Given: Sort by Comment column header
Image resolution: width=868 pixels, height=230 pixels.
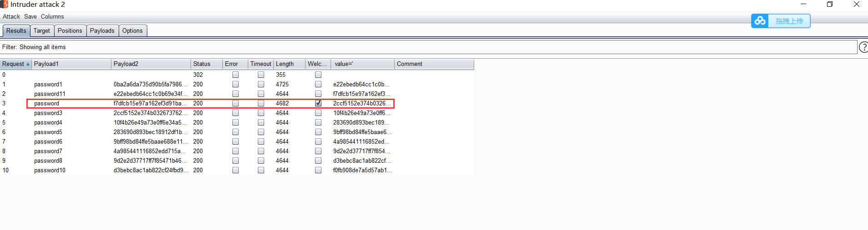Looking at the screenshot, I should (x=434, y=64).
